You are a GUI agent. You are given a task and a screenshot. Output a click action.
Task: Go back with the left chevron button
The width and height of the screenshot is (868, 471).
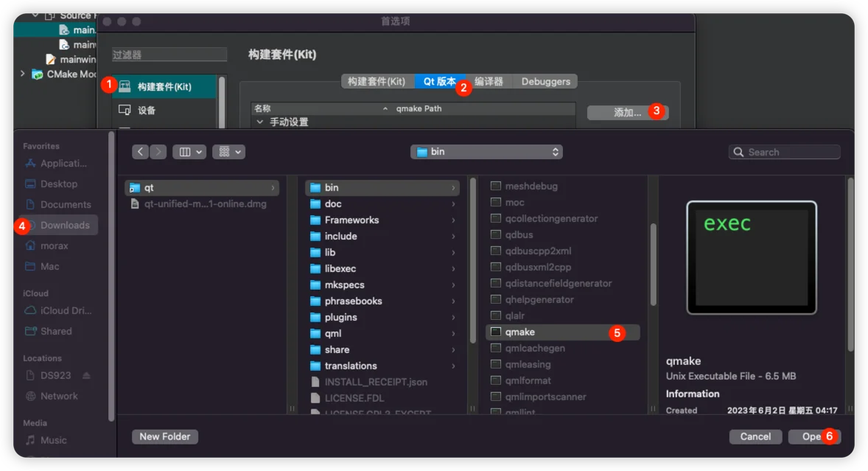(141, 152)
